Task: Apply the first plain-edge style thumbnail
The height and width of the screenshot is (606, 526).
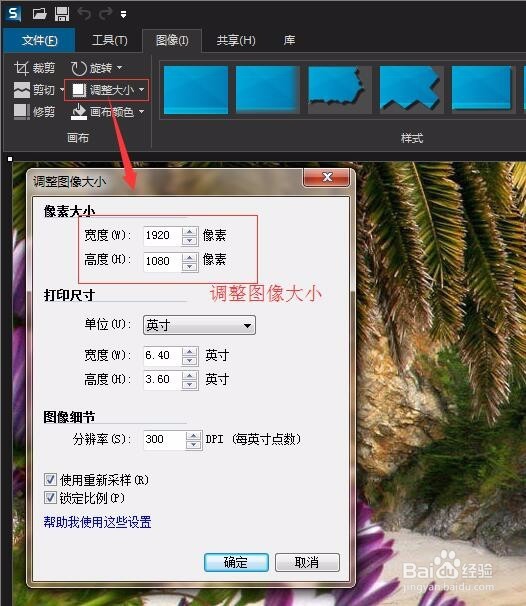Action: pyautogui.click(x=196, y=90)
